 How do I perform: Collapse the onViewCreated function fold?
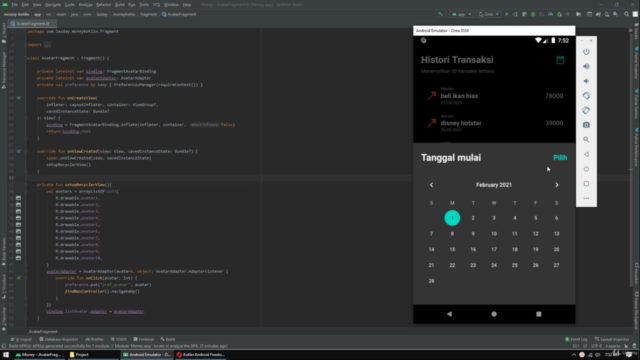click(x=25, y=151)
